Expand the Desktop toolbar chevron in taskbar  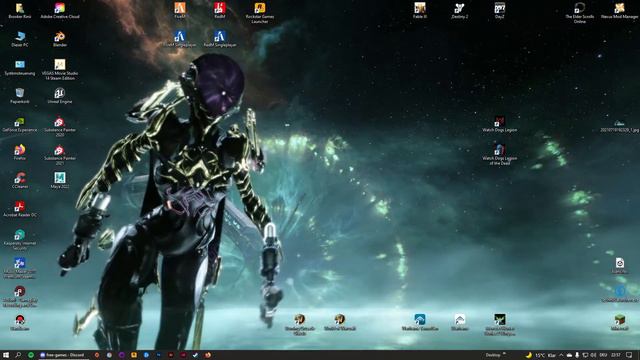pos(504,354)
